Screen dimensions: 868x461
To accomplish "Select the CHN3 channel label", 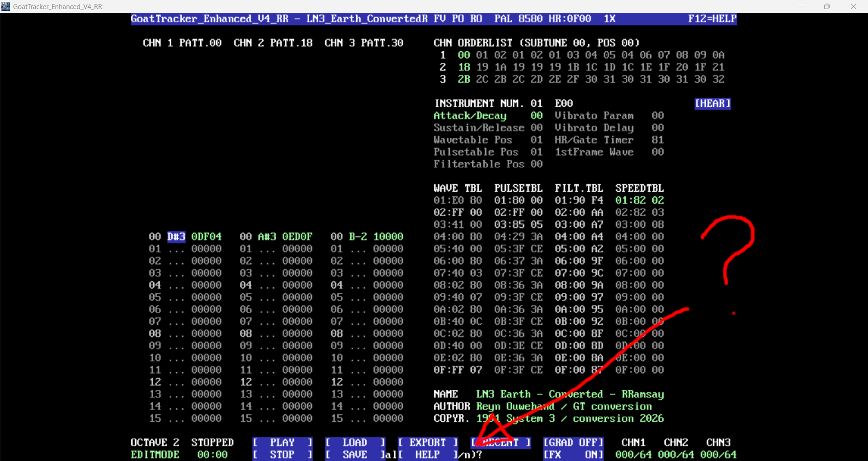I will click(x=718, y=442).
